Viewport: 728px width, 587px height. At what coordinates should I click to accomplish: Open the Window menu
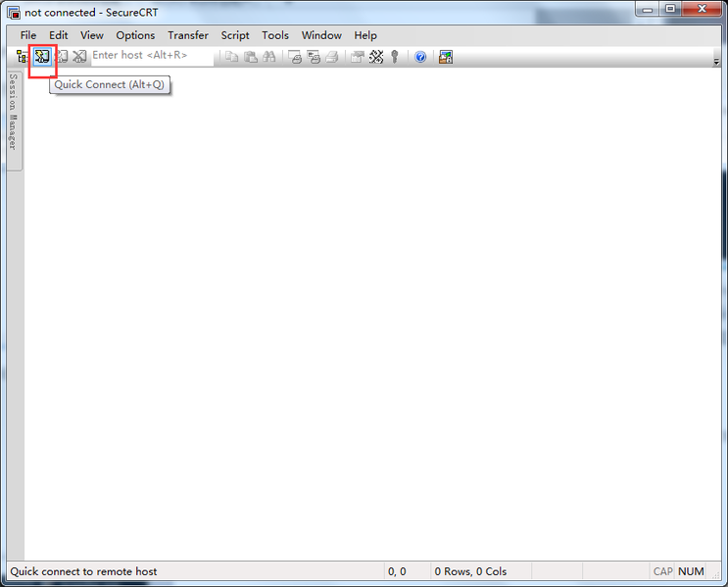pos(321,35)
